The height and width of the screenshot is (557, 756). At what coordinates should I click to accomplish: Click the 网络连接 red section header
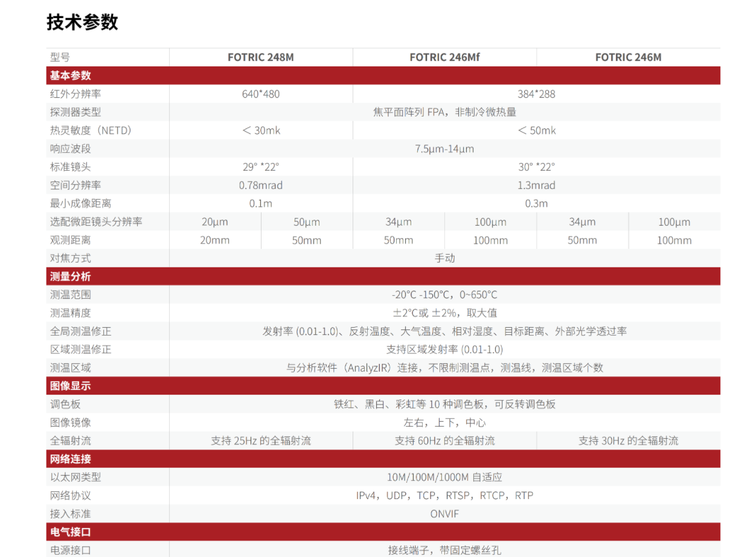383,459
